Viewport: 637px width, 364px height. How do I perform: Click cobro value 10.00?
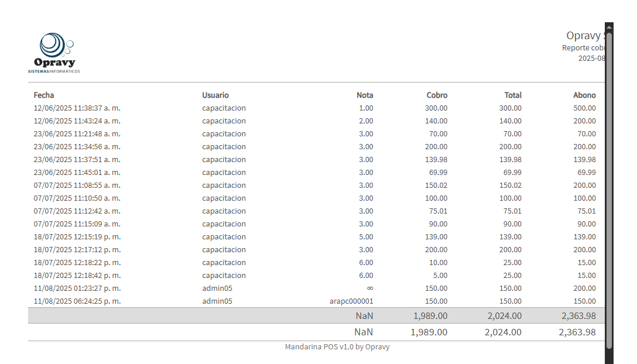pyautogui.click(x=439, y=262)
